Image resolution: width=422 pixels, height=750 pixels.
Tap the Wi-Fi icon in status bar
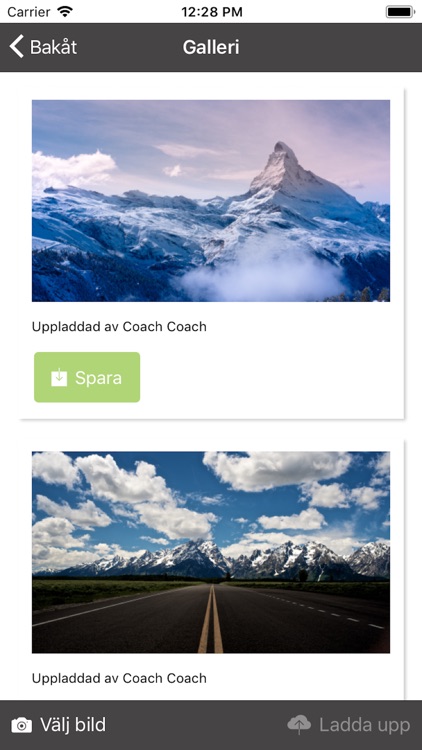65,11
